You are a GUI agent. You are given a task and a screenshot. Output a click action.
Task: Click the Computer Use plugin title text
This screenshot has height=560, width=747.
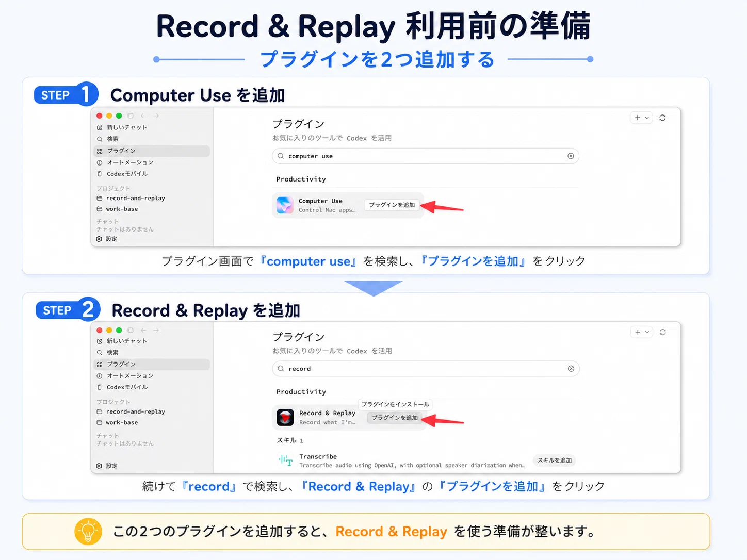click(x=320, y=201)
